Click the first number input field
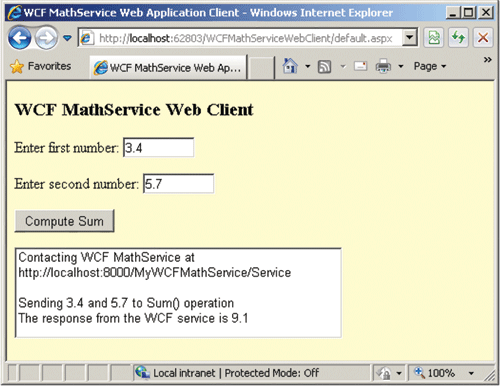Screen dimensions: 500x386 [159, 147]
